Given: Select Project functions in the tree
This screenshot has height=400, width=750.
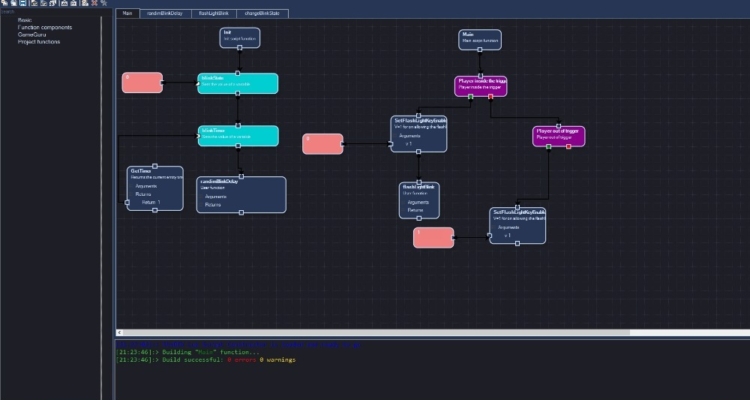Looking at the screenshot, I should pos(39,42).
